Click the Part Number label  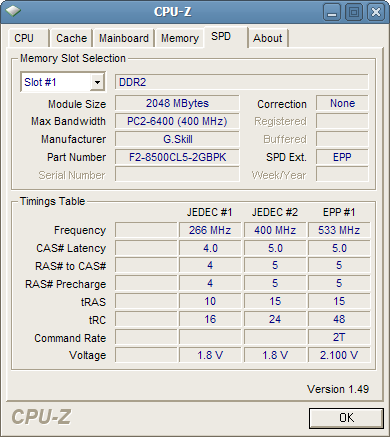pos(76,157)
